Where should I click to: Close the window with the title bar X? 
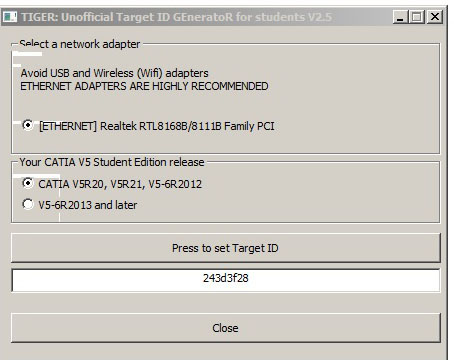tap(435, 17)
